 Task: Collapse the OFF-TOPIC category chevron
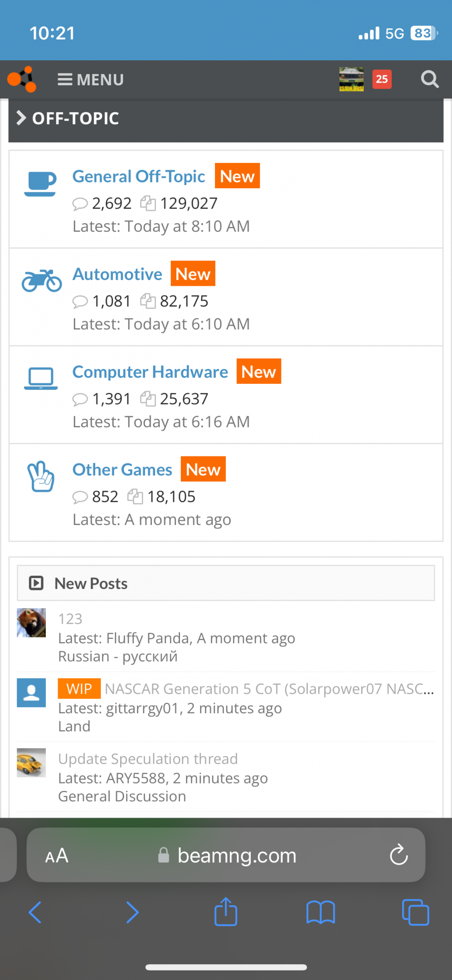point(21,118)
